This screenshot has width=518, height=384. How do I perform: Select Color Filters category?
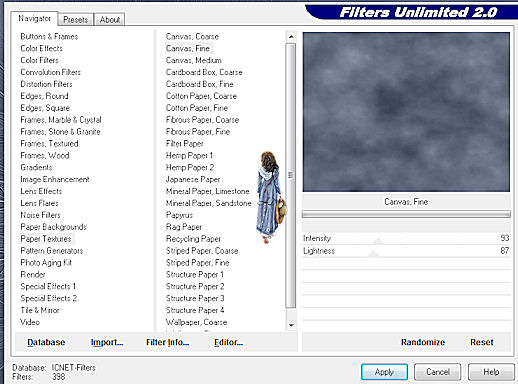click(x=39, y=60)
